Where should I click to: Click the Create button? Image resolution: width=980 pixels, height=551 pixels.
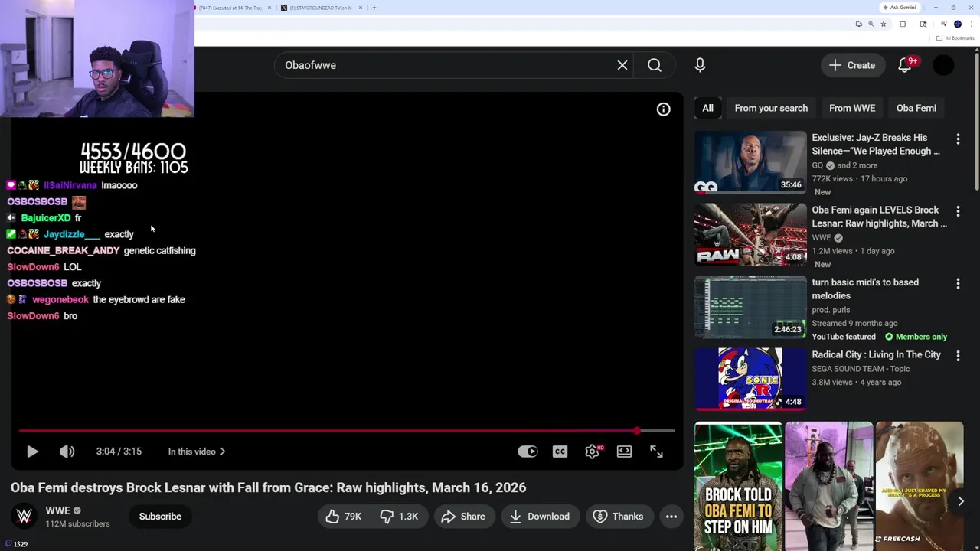[x=852, y=65]
